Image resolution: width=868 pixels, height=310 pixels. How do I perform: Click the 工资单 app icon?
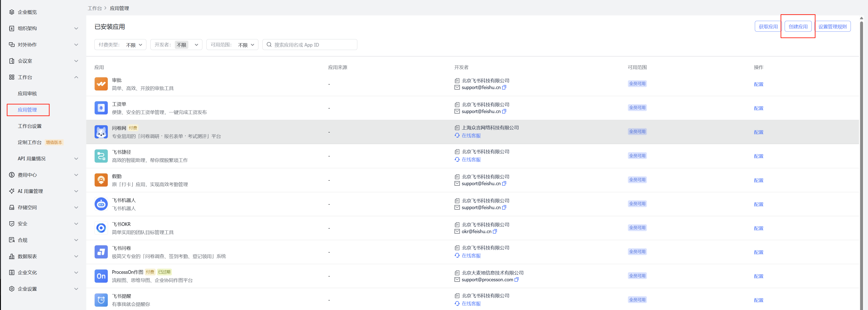[x=101, y=108]
